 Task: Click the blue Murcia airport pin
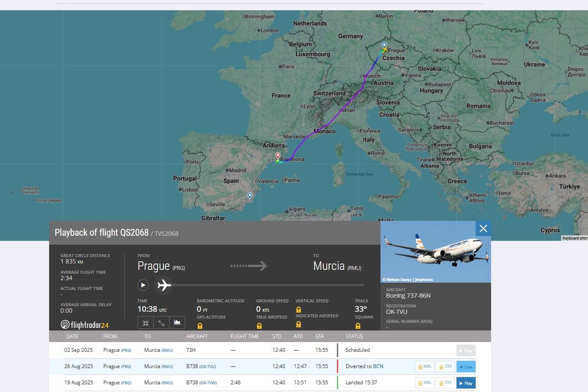tap(249, 196)
